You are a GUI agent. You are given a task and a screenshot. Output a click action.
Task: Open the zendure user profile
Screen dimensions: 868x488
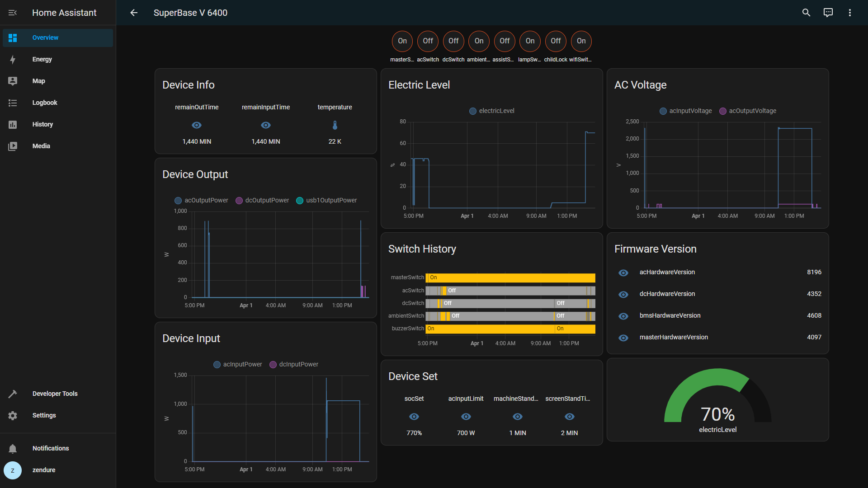43,470
